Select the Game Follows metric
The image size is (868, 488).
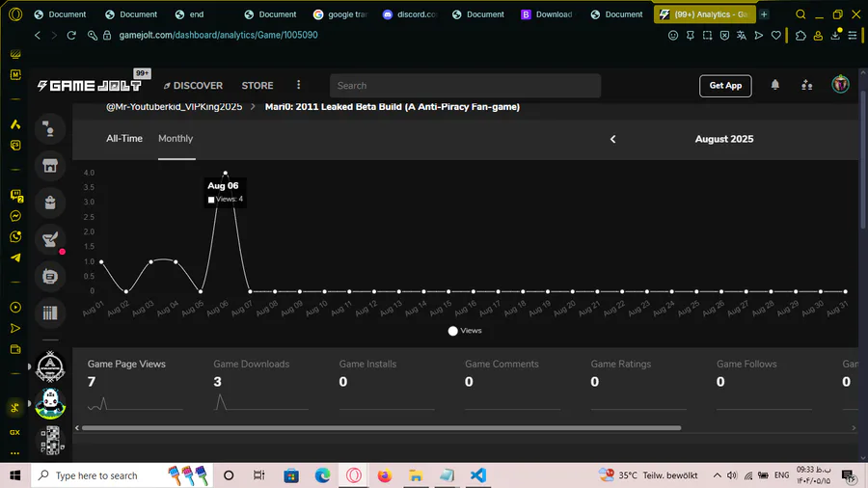coord(764,385)
